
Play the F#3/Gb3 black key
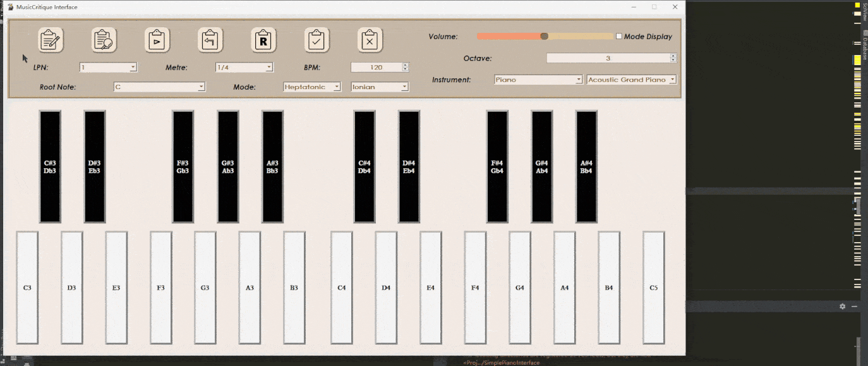tap(183, 167)
